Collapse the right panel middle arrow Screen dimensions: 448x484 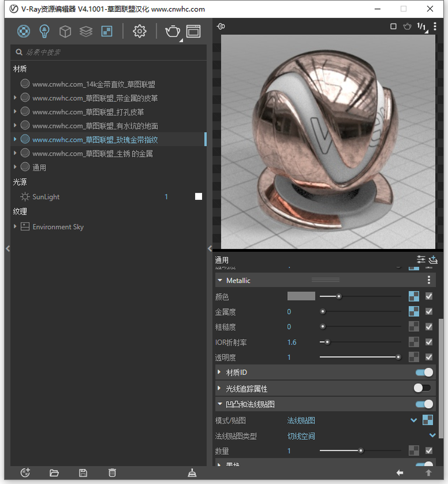[x=210, y=248]
